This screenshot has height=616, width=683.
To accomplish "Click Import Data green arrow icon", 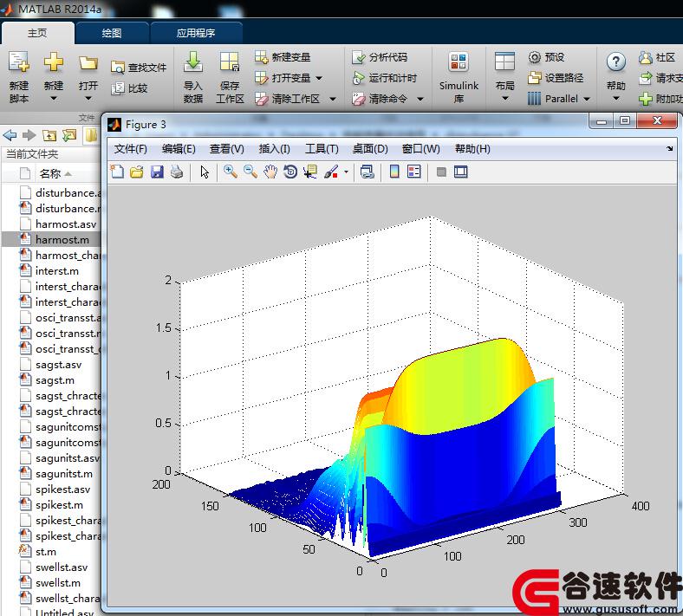I will [193, 62].
